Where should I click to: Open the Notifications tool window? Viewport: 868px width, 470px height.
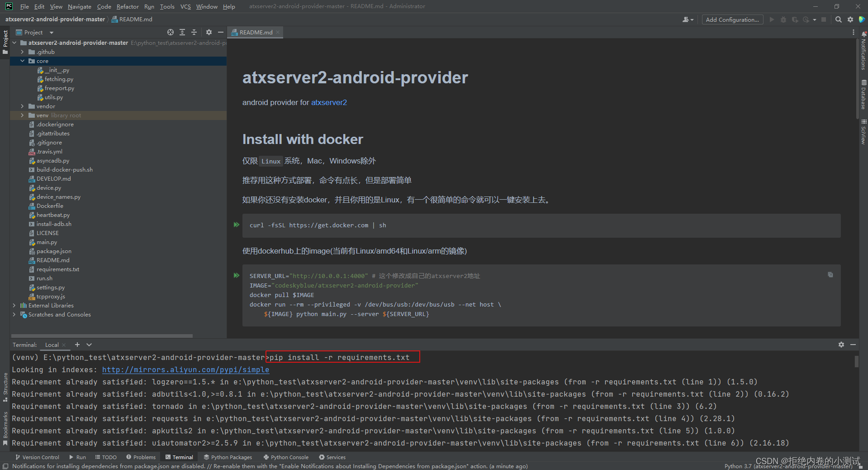click(863, 51)
